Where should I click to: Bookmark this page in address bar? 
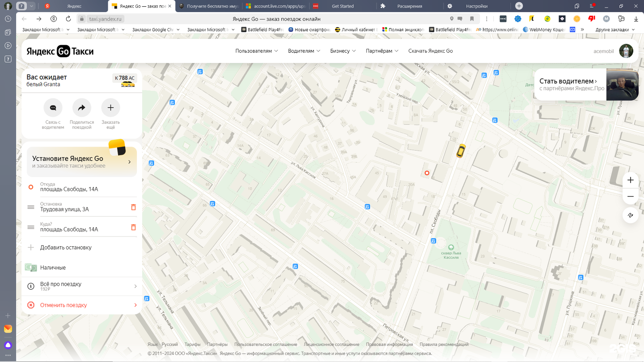tap(472, 19)
